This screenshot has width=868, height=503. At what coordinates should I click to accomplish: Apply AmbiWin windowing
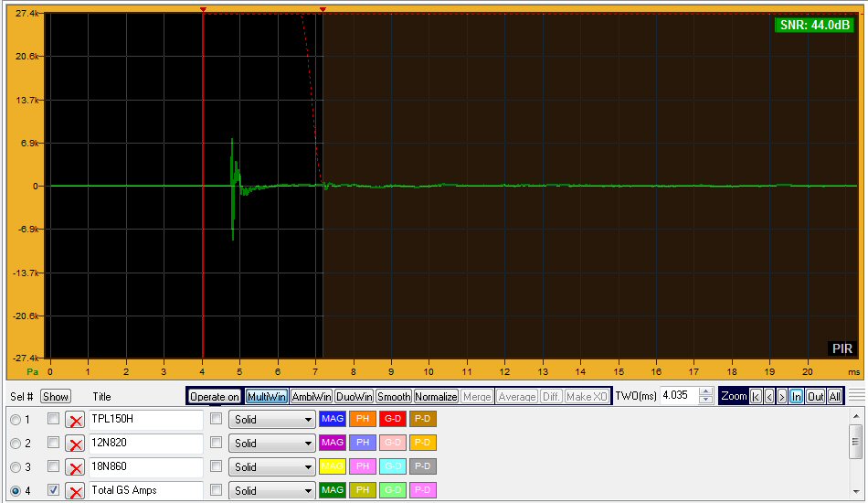tap(311, 397)
